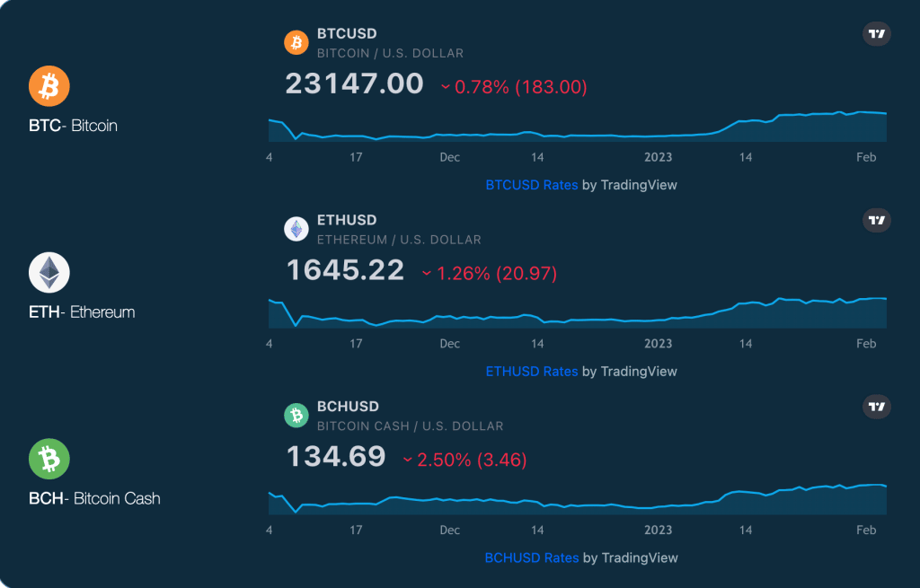Click the Ethereum price 1645.22

tap(346, 269)
